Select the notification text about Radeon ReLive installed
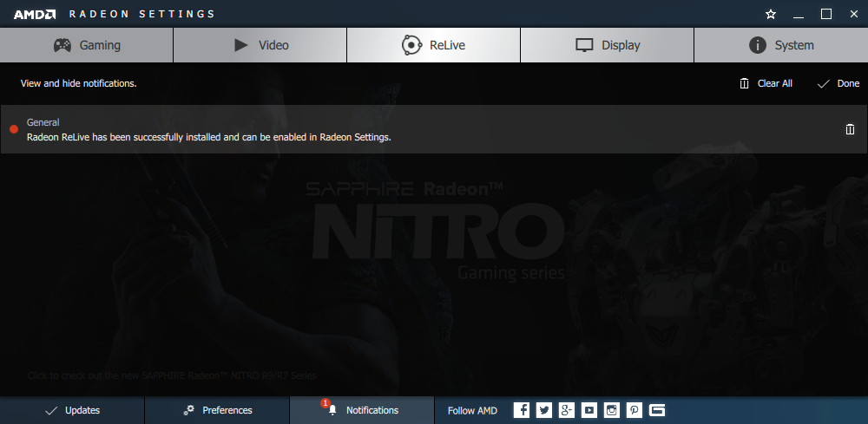Screen dimensions: 868x424 click(208, 137)
